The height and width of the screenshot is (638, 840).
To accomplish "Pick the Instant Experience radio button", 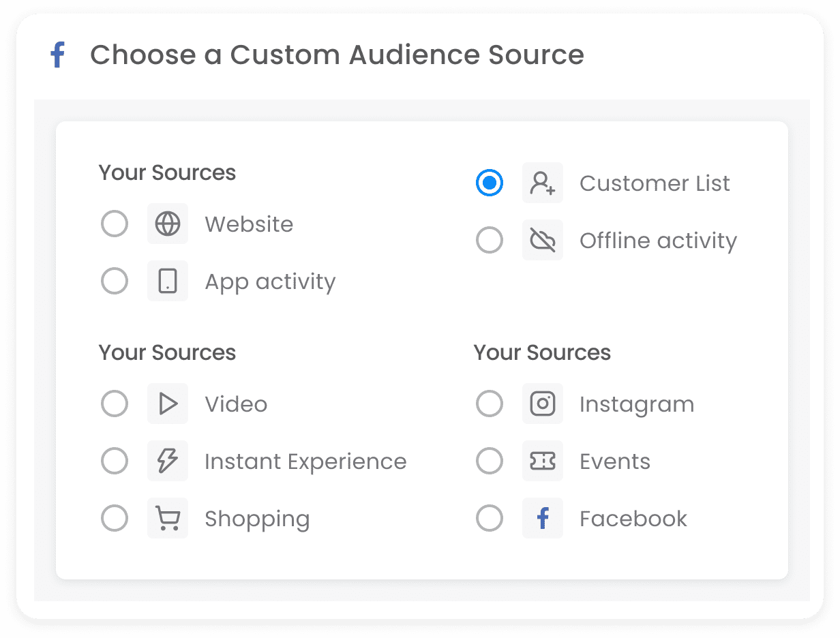I will [115, 461].
